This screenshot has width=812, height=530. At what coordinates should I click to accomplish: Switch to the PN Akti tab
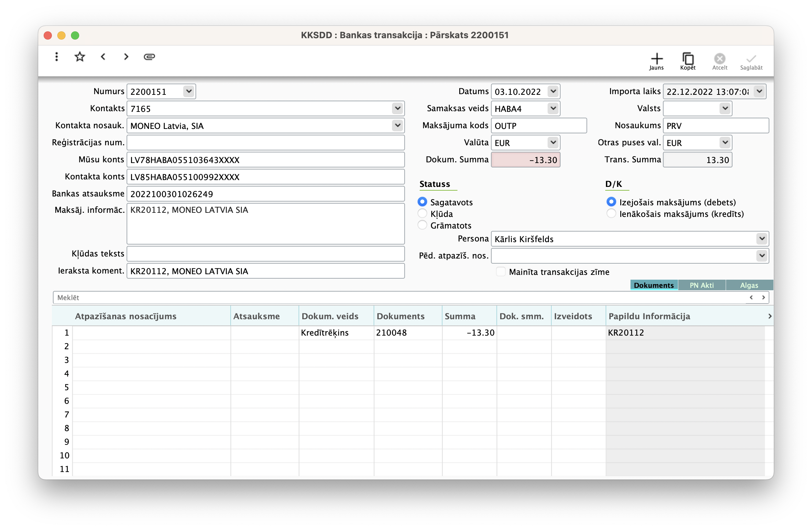point(701,285)
